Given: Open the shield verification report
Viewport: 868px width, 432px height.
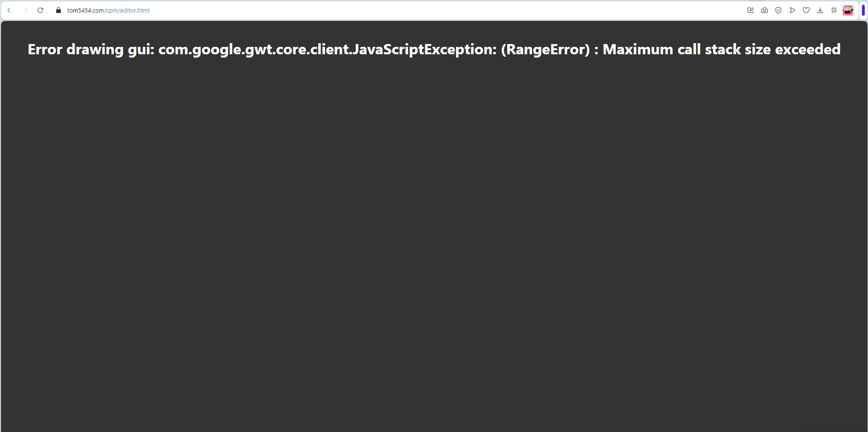Looking at the screenshot, I should tap(778, 10).
